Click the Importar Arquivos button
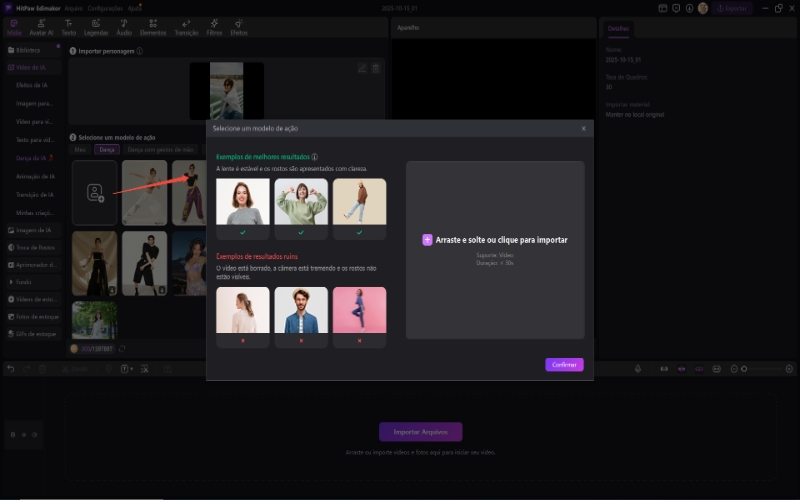This screenshot has height=500, width=800. (420, 432)
